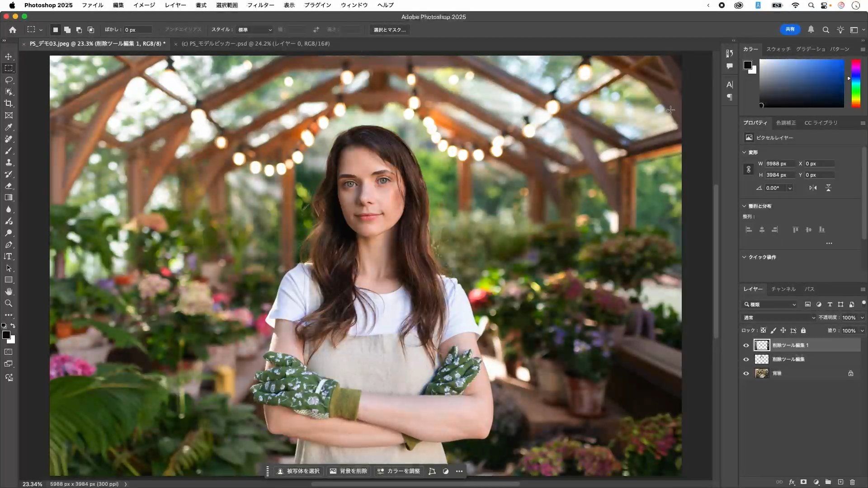Select the Hand tool

(9, 291)
